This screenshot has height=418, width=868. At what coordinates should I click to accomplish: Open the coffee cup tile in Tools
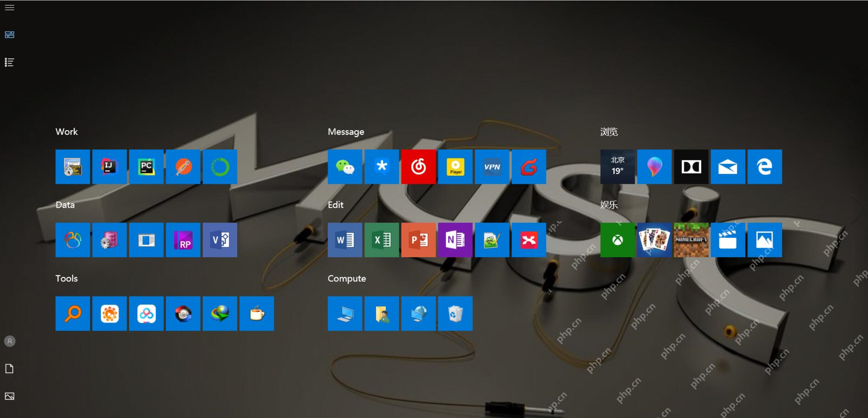point(257,314)
